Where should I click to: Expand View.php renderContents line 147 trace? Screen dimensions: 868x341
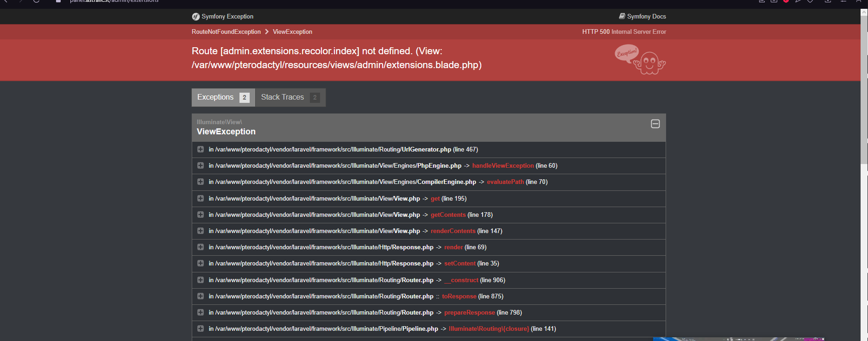coord(201,231)
